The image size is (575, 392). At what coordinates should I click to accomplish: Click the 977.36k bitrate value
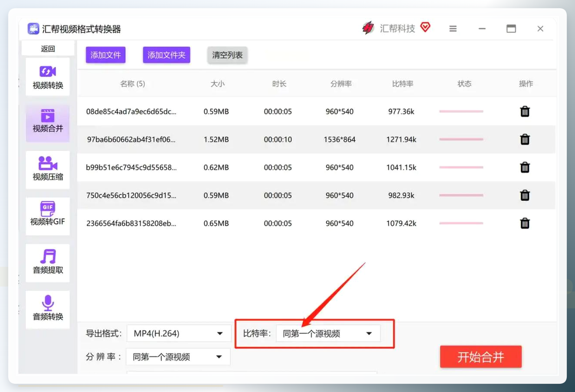[x=401, y=111]
